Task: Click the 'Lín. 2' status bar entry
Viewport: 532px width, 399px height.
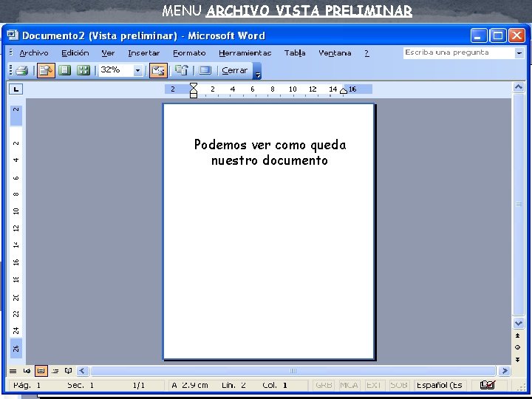Action: 233,386
